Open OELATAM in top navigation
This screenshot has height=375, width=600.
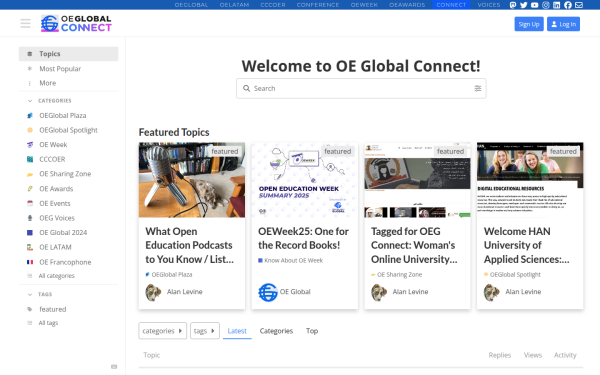(x=234, y=5)
